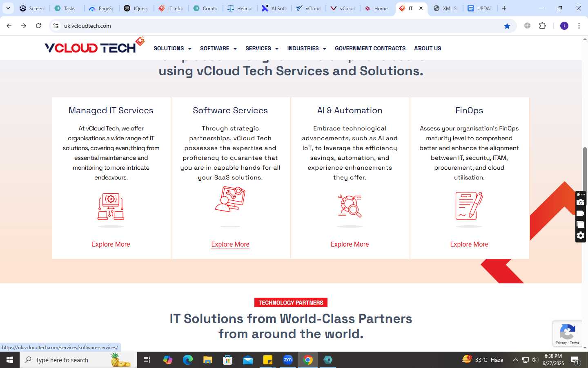Switch to the PageSpeed tab

pyautogui.click(x=101, y=8)
